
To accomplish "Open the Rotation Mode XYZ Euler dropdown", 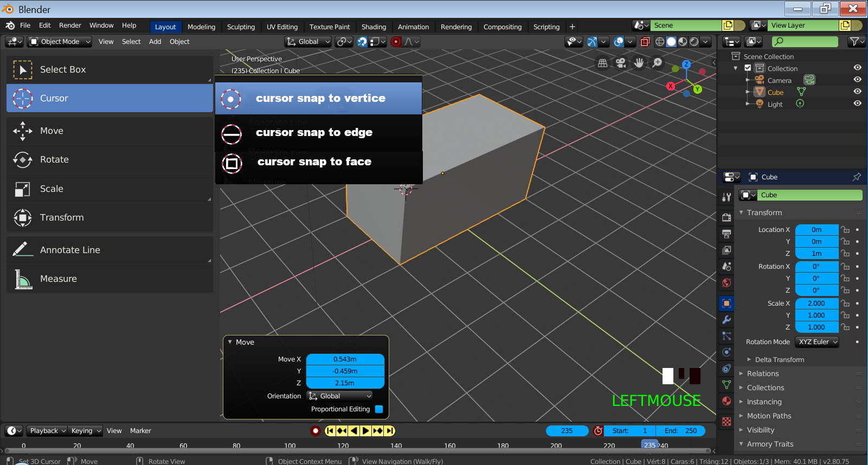I will point(817,342).
